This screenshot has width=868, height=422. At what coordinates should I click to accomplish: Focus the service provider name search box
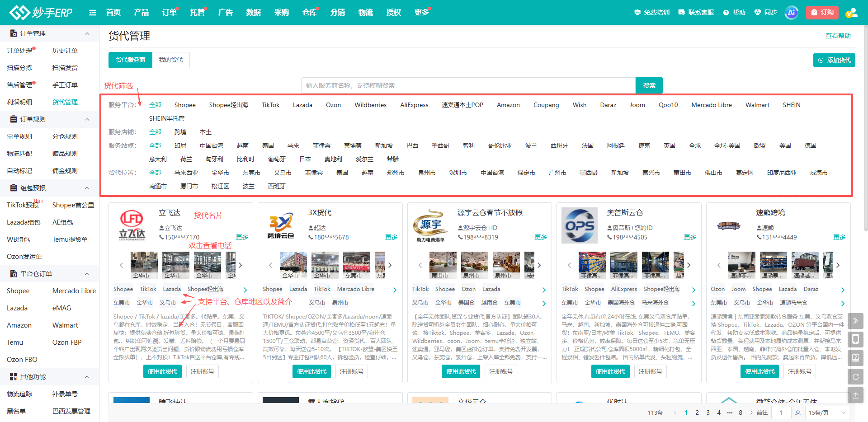(468, 85)
